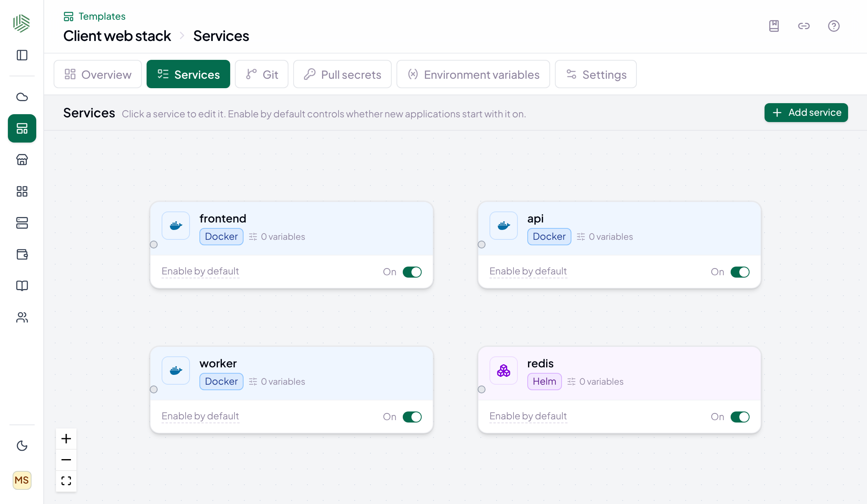867x504 pixels.
Task: Select the Services tab
Action: [188, 74]
